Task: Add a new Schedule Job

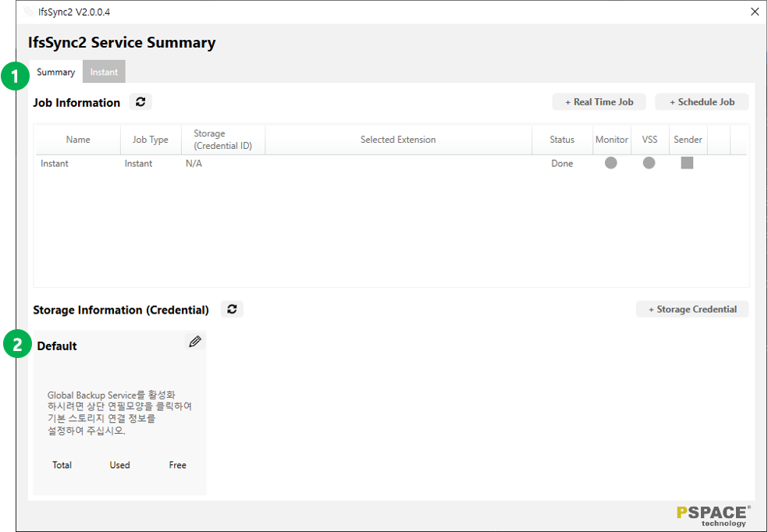Action: point(702,102)
